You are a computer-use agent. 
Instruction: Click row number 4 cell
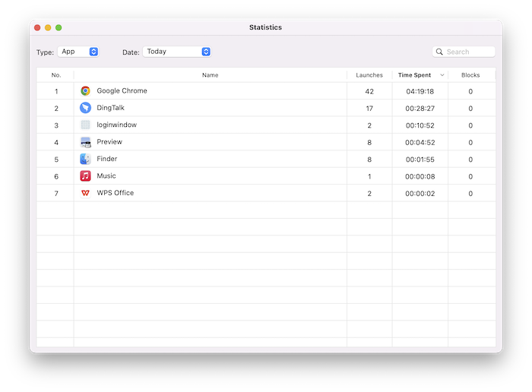[56, 142]
